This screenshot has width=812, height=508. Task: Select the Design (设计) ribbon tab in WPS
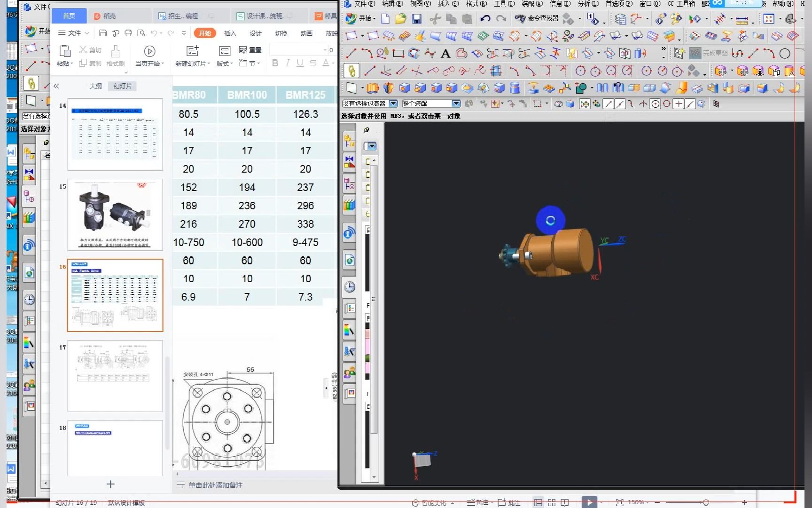point(256,33)
